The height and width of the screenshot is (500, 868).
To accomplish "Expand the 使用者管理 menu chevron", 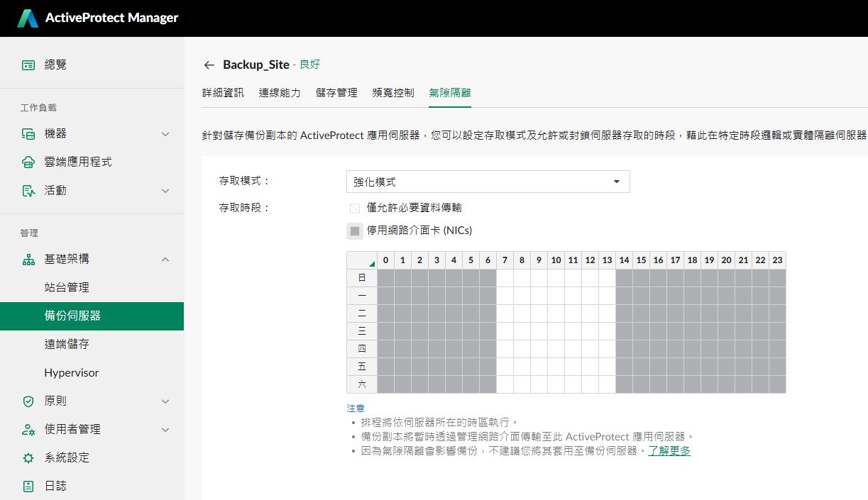I will coord(165,430).
